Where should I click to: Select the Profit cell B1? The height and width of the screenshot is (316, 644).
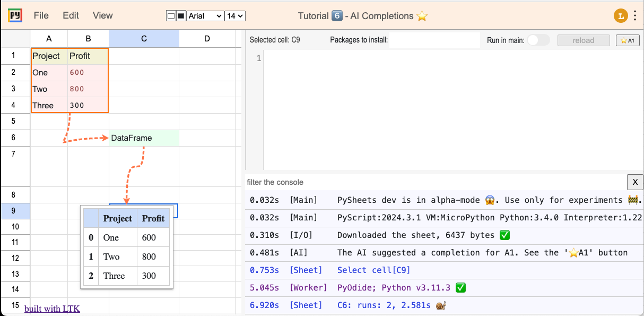(x=88, y=56)
